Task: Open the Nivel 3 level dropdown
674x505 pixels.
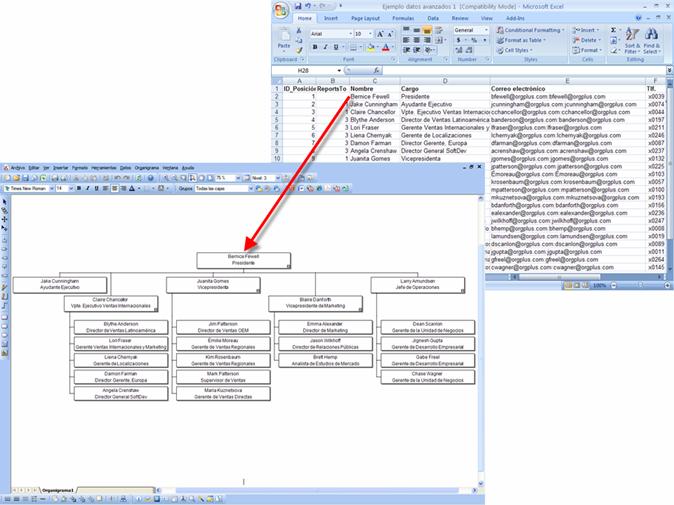Action: 277,178
